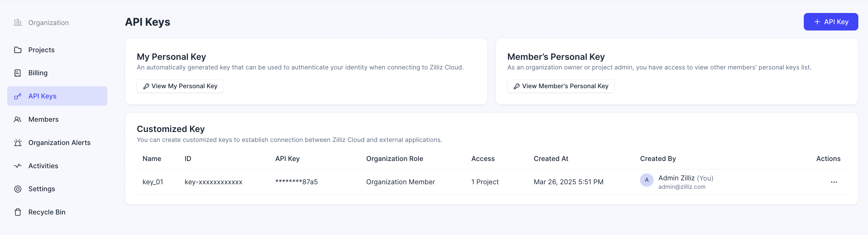
Task: Click the Settings gear icon
Action: [17, 189]
